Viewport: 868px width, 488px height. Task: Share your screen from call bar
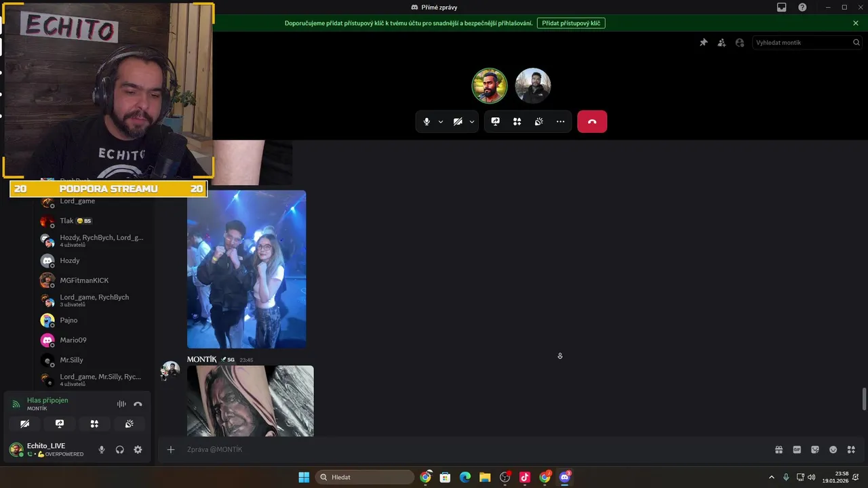point(496,122)
